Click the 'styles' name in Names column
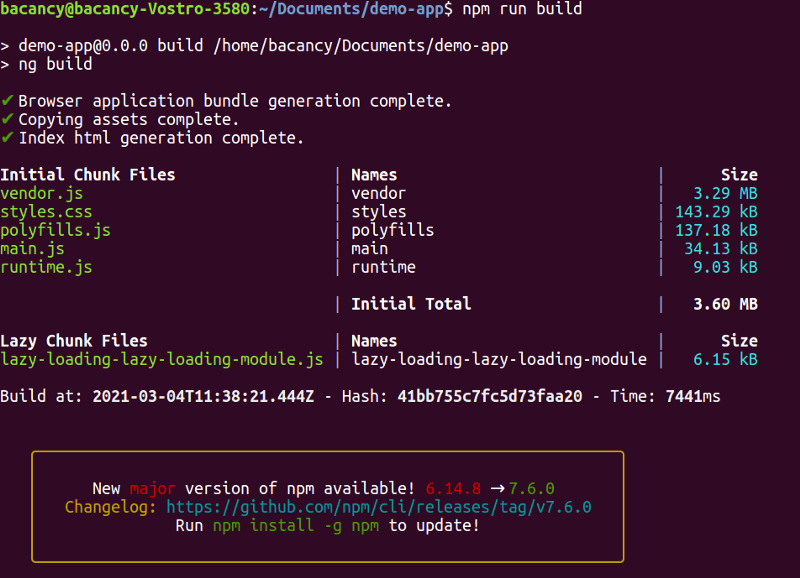The image size is (800, 578). 379,212
